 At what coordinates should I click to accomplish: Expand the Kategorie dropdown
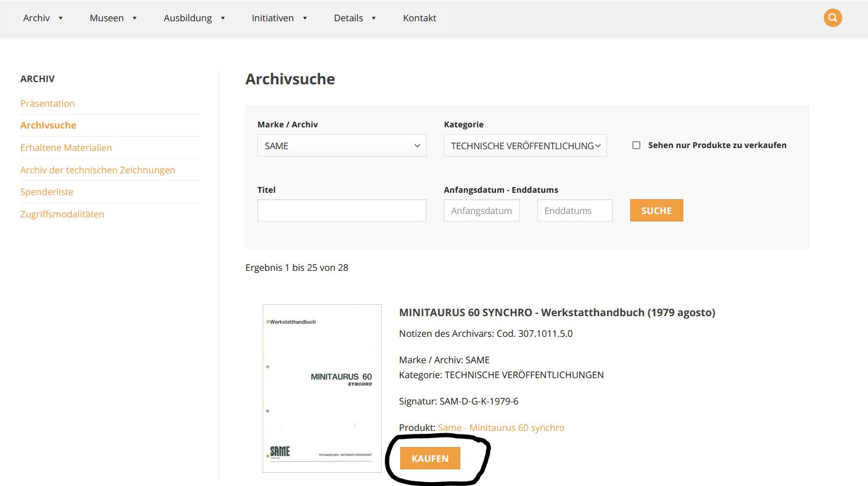[x=525, y=146]
